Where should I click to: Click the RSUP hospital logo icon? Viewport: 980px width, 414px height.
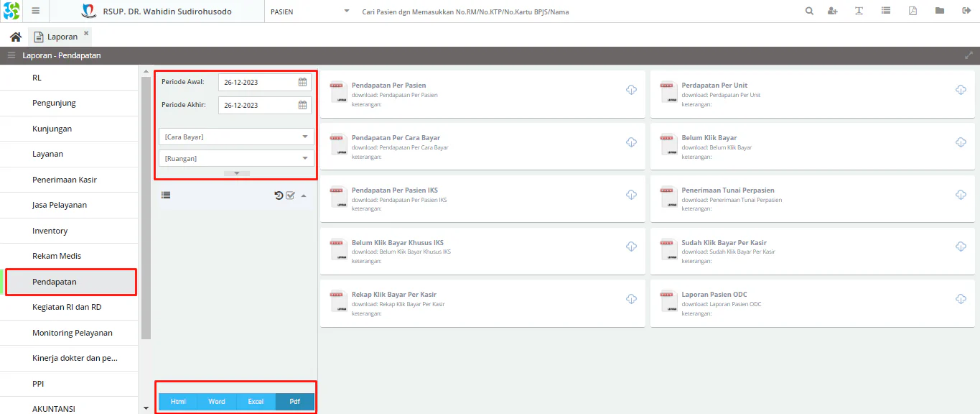89,11
